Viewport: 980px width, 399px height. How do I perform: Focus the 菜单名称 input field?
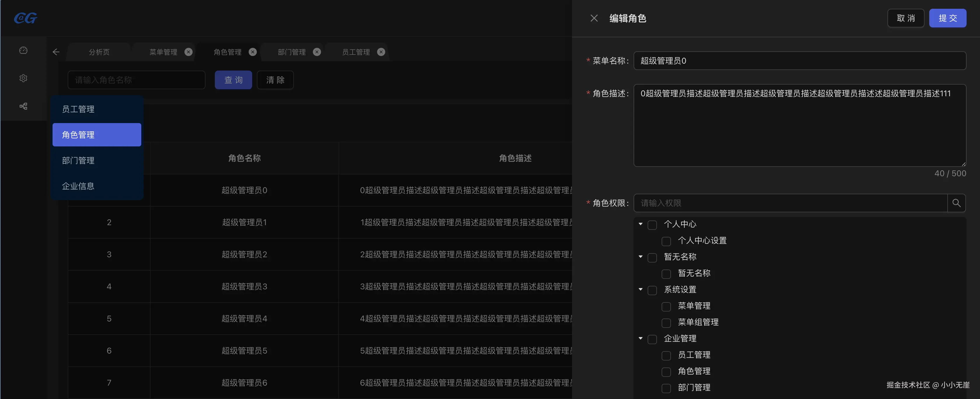pos(799,61)
